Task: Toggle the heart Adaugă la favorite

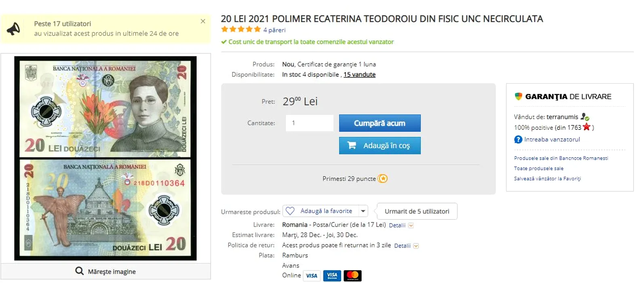Action: pyautogui.click(x=290, y=211)
